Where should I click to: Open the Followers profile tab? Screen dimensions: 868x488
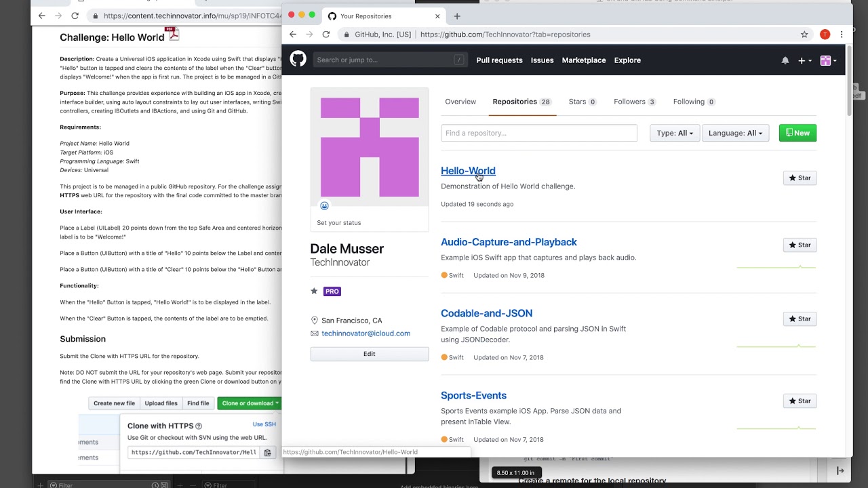(635, 102)
